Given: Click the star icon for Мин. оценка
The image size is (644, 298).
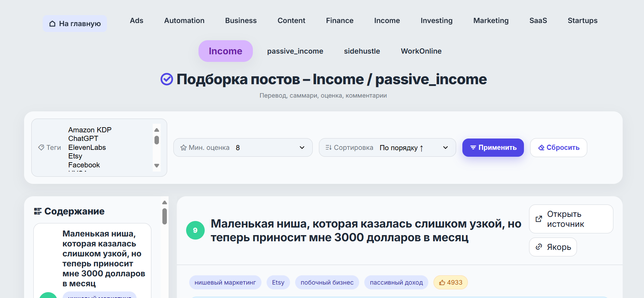Looking at the screenshot, I should [x=183, y=148].
